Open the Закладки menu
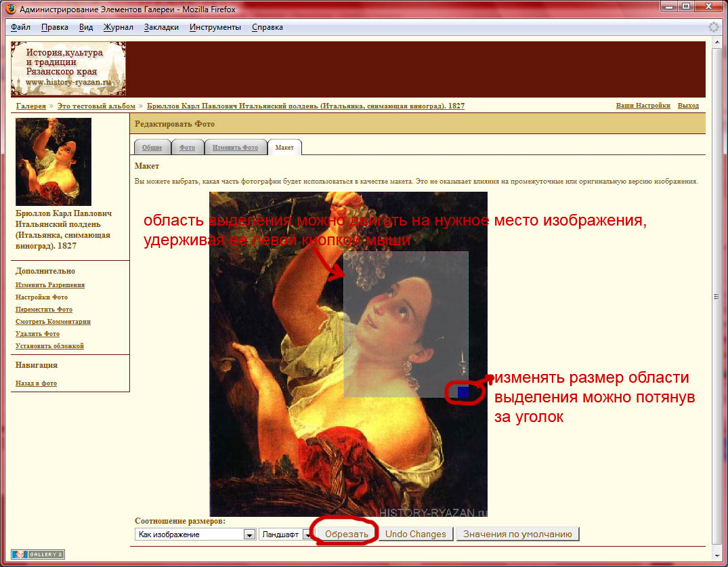 click(x=161, y=27)
